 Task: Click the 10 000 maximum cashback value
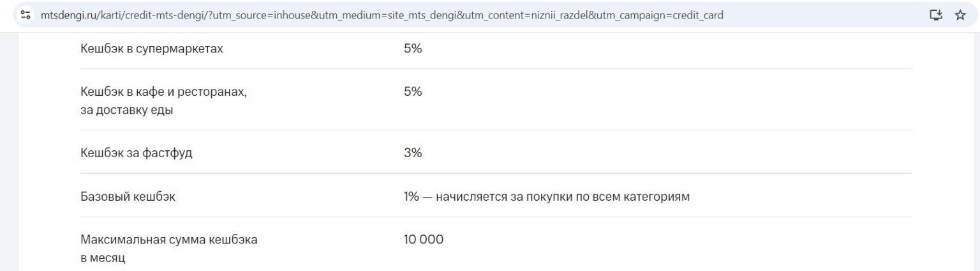pyautogui.click(x=424, y=240)
